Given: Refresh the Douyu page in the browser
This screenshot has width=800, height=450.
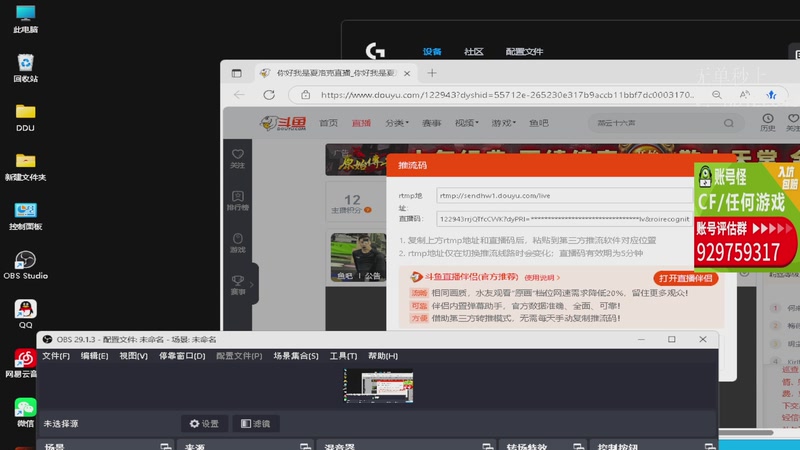Looking at the screenshot, I should [269, 94].
